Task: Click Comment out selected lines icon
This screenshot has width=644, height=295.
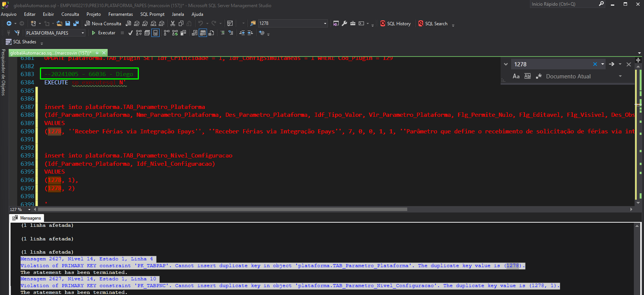Action: pyautogui.click(x=222, y=33)
